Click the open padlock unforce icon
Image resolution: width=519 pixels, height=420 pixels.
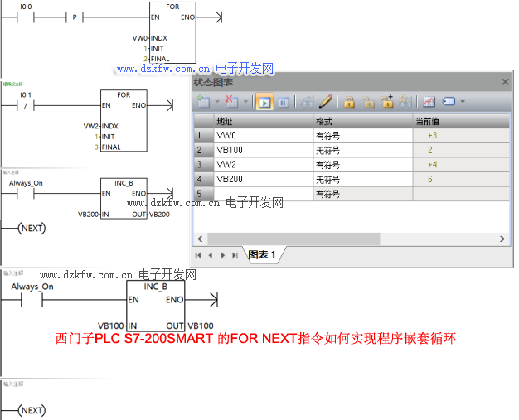pos(368,102)
